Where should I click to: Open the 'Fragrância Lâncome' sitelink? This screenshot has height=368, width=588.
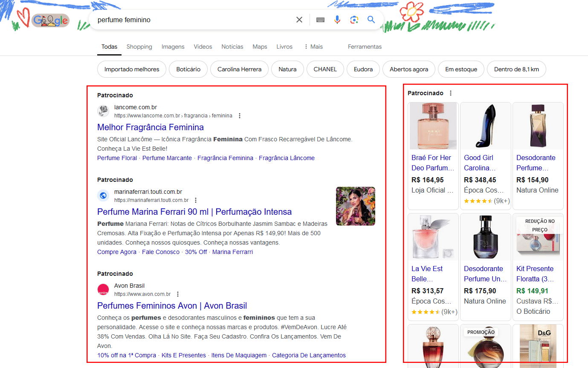pos(287,158)
